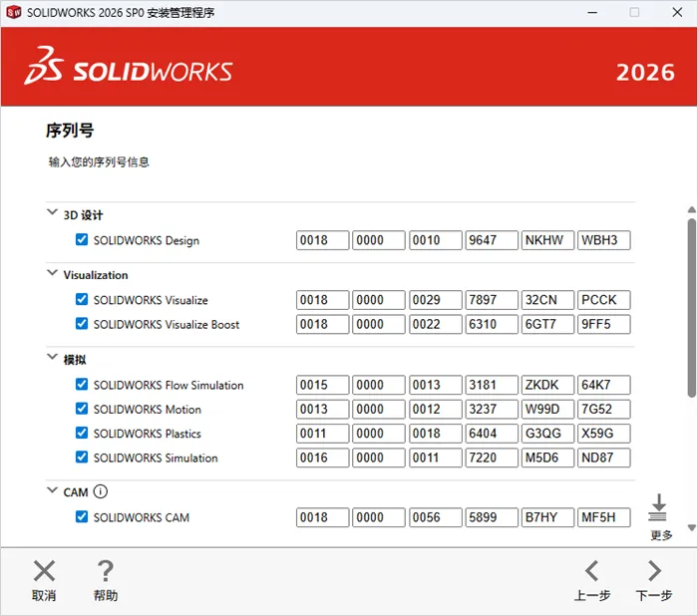
Task: Click the 取消 label
Action: (x=44, y=595)
